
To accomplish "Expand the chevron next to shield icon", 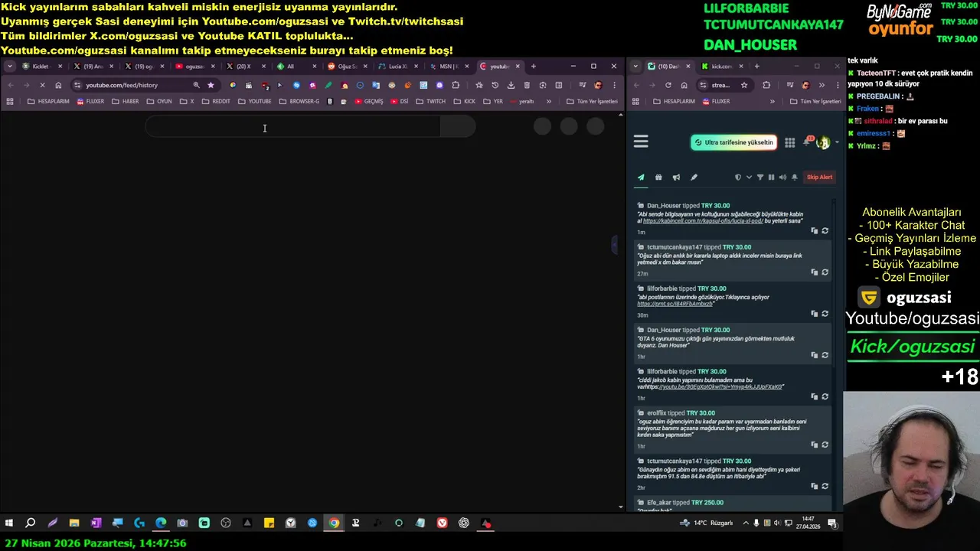I will point(749,178).
